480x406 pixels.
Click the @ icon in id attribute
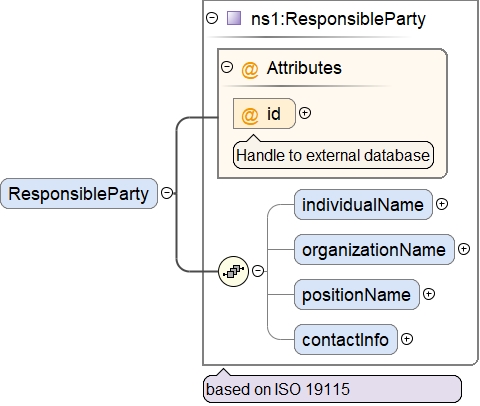coord(250,114)
